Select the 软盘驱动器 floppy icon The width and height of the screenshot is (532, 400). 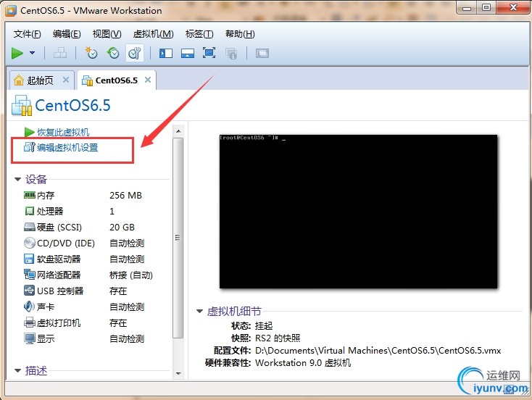(29, 259)
